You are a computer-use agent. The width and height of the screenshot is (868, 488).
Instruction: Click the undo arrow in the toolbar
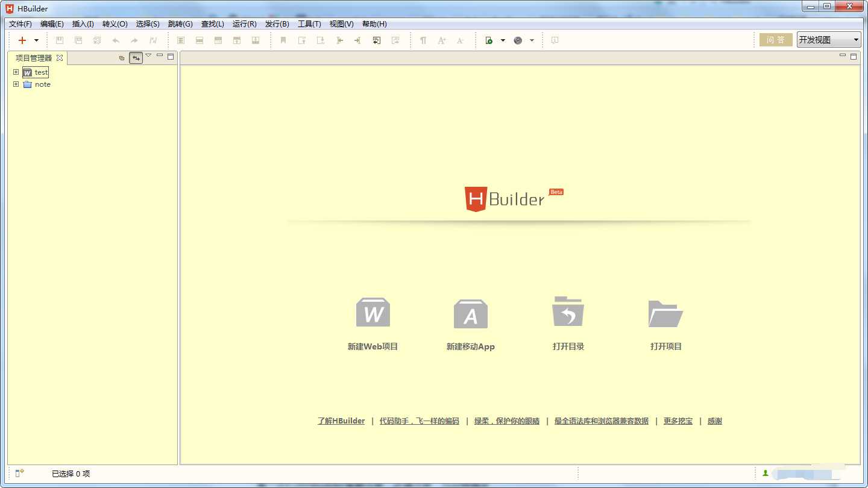[116, 40]
